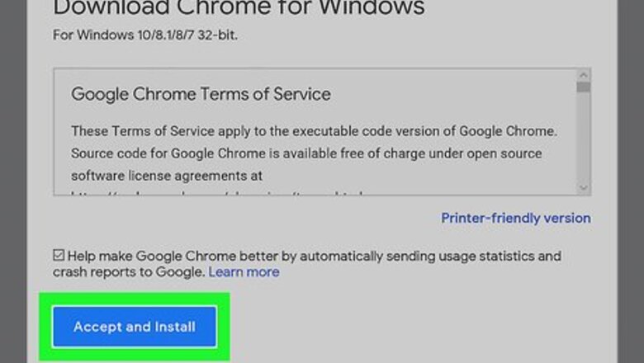Click the 'software license agreements at' line
The height and width of the screenshot is (363, 644).
tap(166, 176)
